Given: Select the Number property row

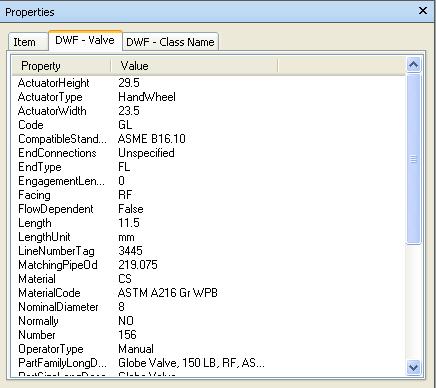Looking at the screenshot, I should pyautogui.click(x=209, y=335).
